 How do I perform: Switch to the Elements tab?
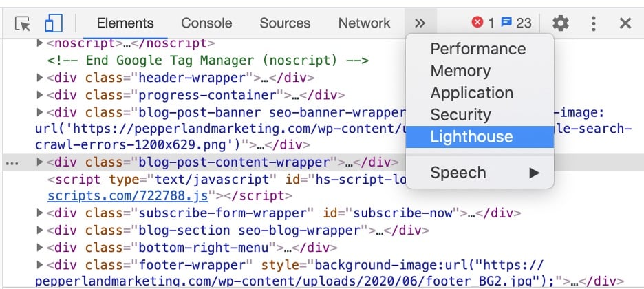[x=125, y=23]
